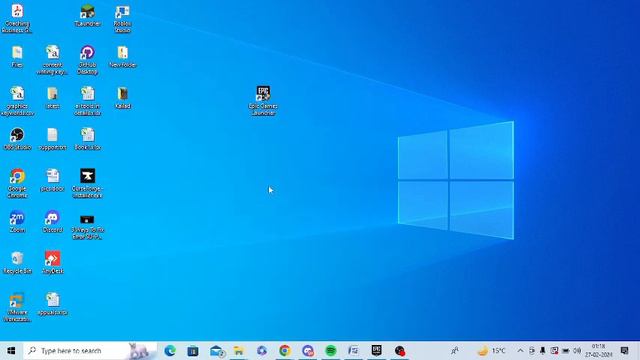Show hidden system tray icons
The width and height of the screenshot is (640, 360).
coord(520,351)
